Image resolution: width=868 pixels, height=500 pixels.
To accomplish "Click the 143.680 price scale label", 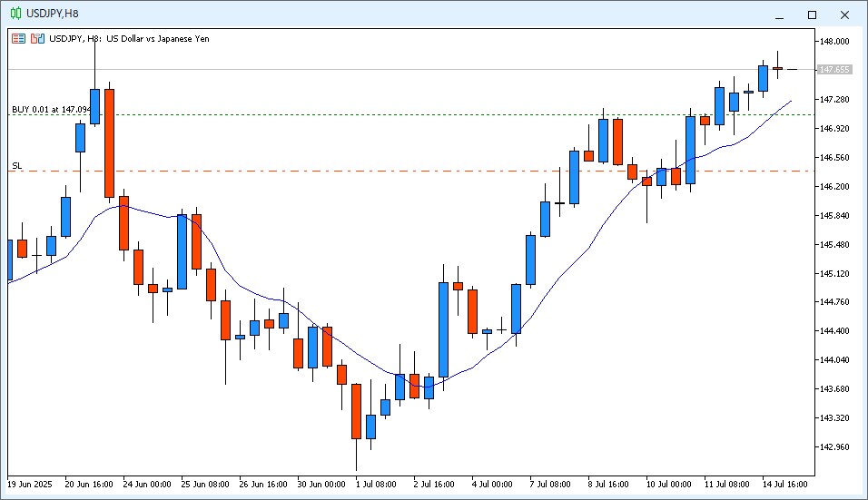I will point(834,388).
